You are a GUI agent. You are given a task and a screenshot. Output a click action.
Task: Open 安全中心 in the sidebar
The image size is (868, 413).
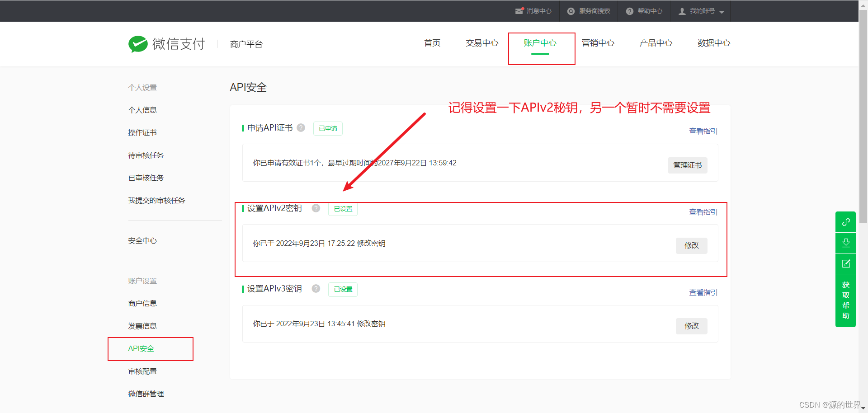[x=142, y=240]
